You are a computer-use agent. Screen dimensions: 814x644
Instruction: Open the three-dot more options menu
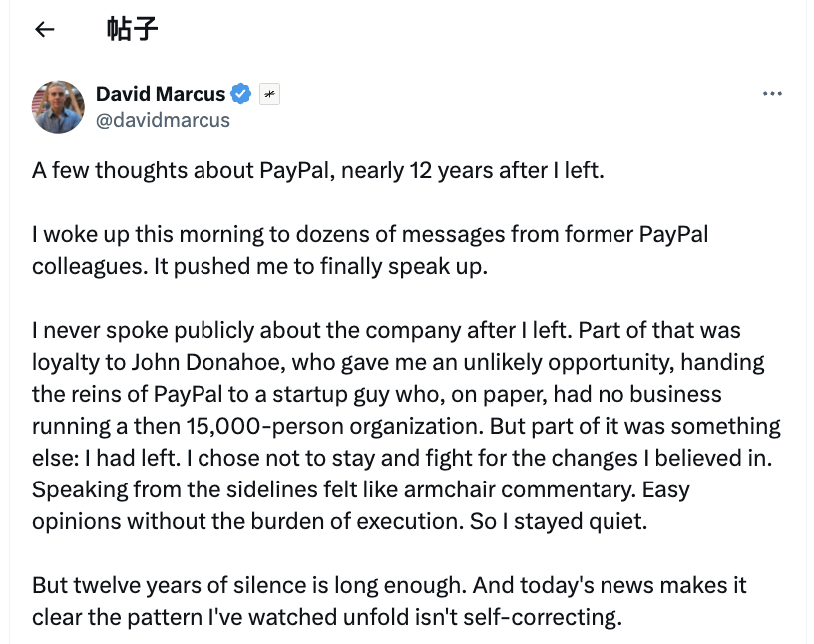pos(771,94)
